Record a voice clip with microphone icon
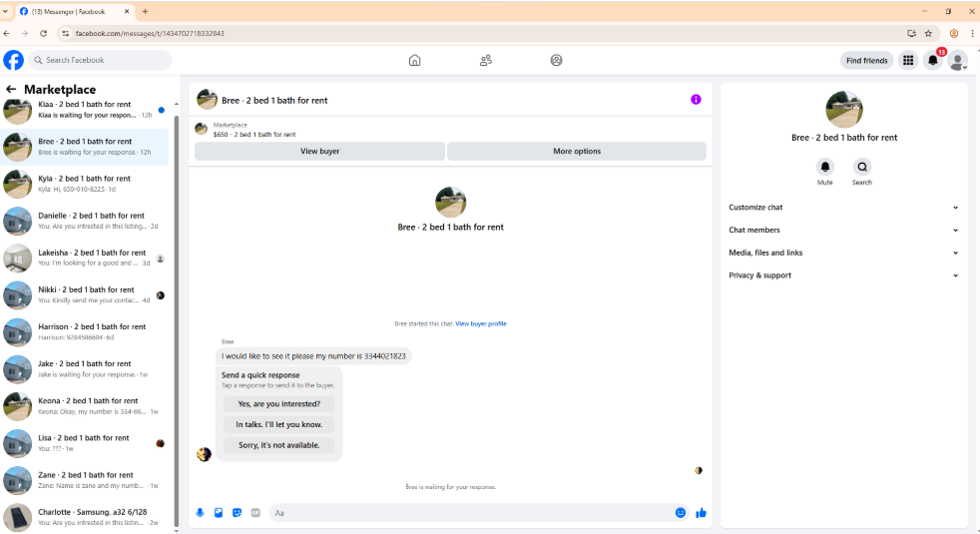 click(200, 513)
